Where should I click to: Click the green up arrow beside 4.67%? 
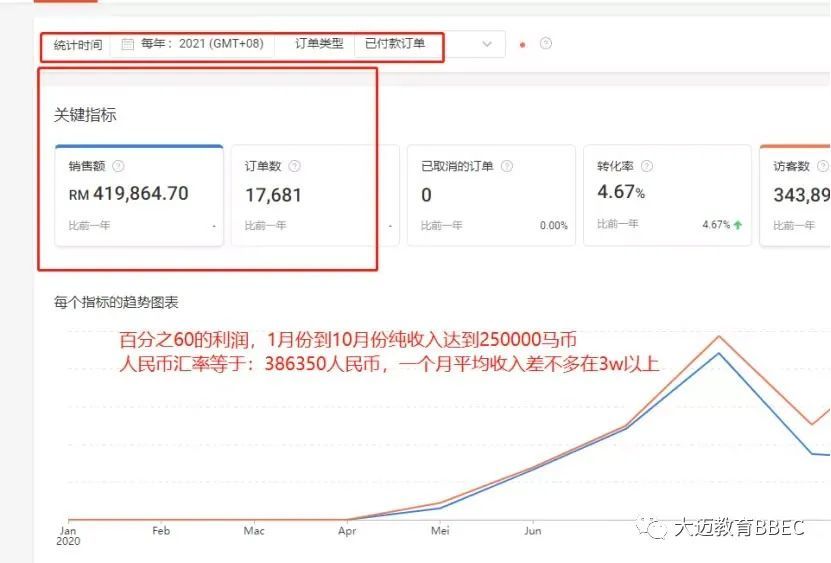click(738, 225)
